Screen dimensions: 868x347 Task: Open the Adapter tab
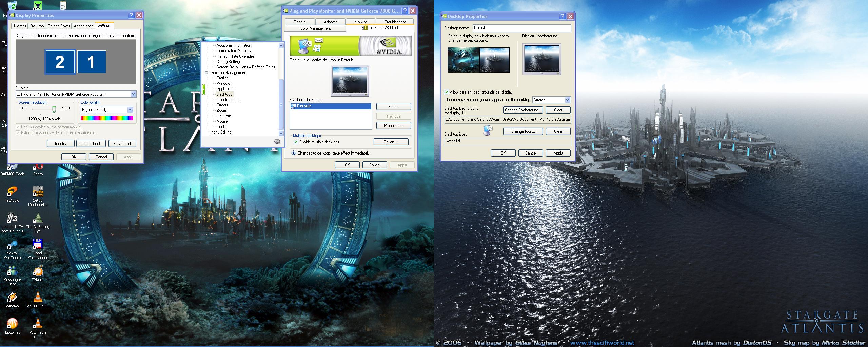[x=330, y=22]
